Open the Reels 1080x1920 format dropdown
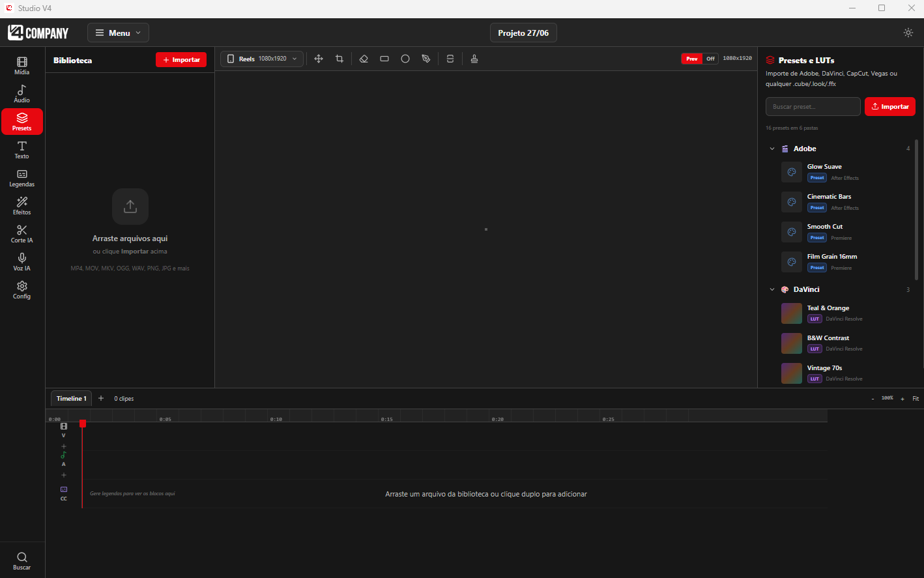The image size is (924, 578). (x=262, y=59)
